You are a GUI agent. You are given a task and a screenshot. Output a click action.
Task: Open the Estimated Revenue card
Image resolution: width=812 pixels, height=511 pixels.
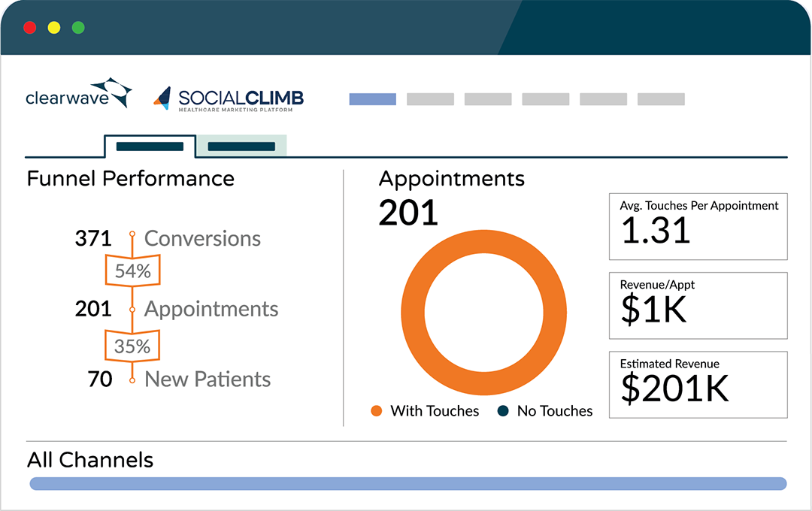point(698,384)
